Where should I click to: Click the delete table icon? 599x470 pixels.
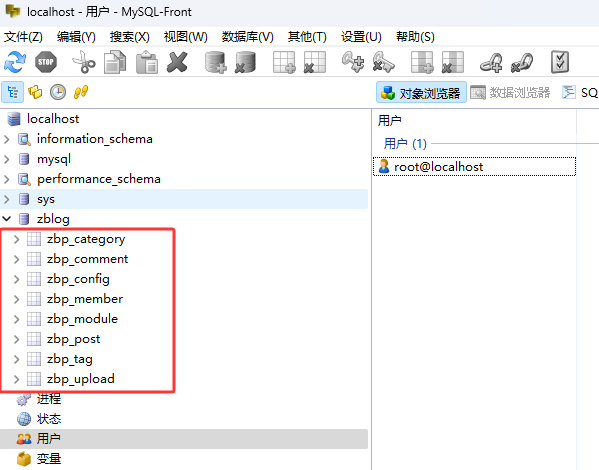[x=315, y=62]
